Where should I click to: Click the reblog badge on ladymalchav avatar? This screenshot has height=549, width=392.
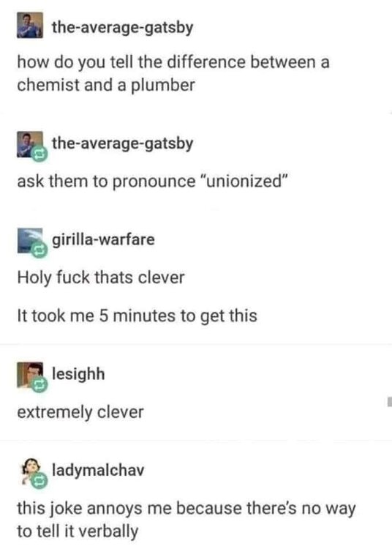39,481
